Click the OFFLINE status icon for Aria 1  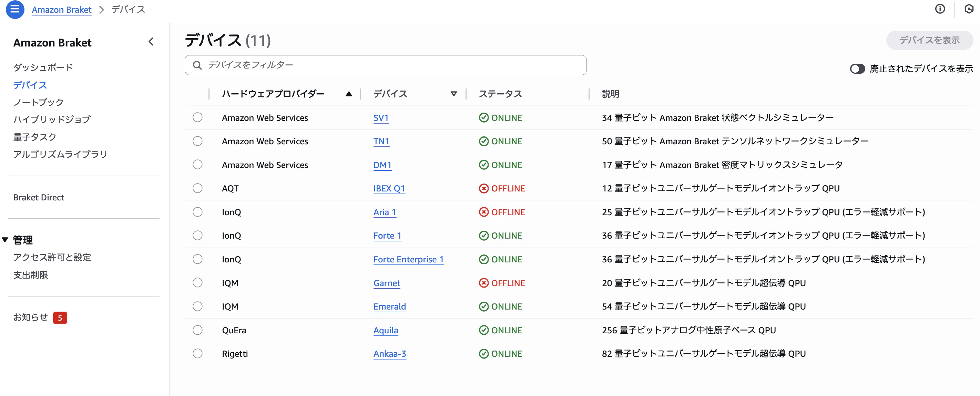(x=483, y=212)
